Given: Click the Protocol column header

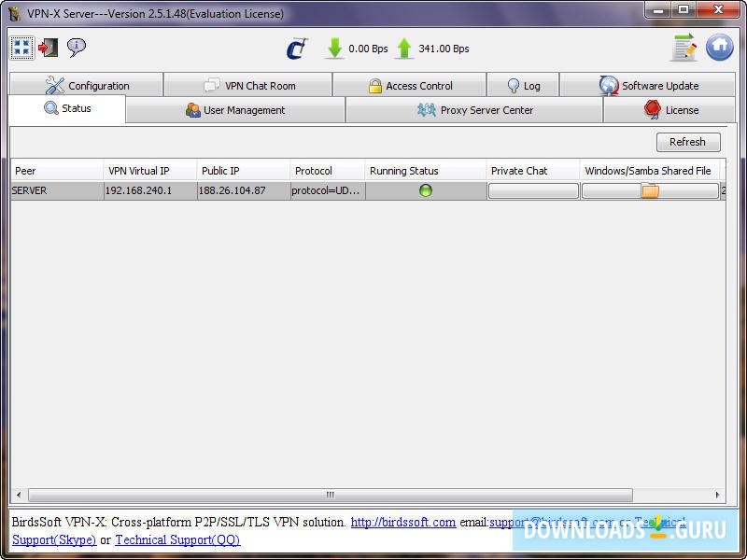Looking at the screenshot, I should tap(328, 171).
